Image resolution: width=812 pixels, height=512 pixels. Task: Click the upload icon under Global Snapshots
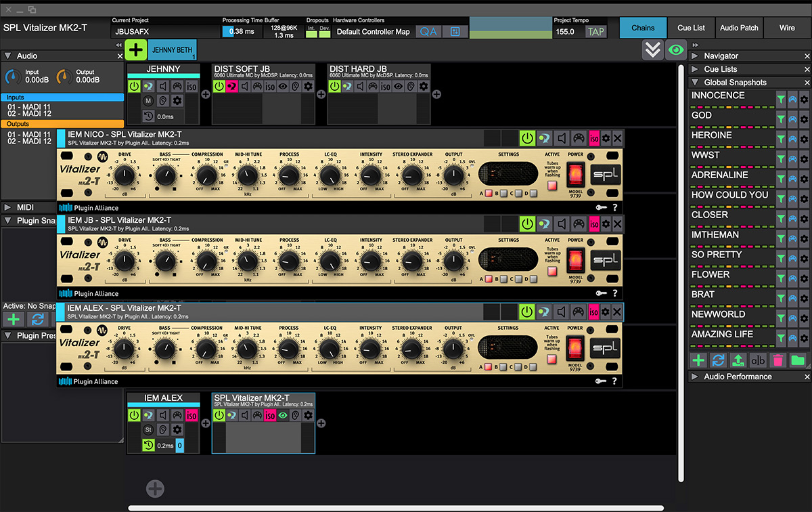click(738, 361)
